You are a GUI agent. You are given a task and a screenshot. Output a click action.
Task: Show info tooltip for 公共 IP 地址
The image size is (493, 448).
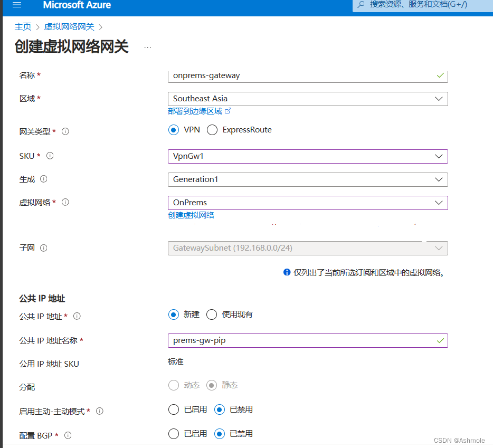[x=77, y=316]
